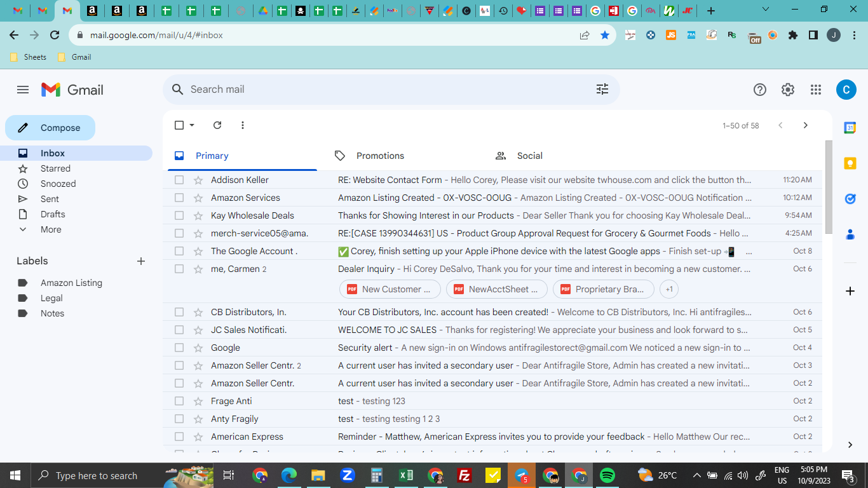
Task: Toggle the select-all emails checkbox
Action: 179,125
